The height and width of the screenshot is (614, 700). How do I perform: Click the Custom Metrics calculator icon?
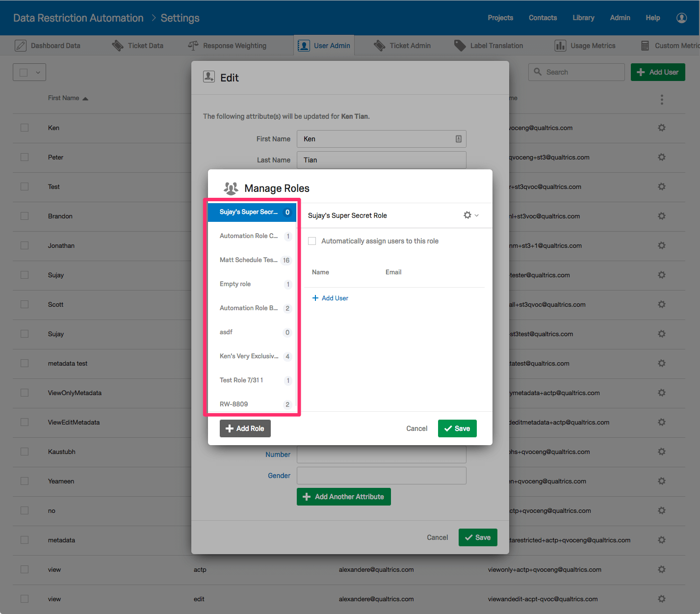[x=645, y=46]
